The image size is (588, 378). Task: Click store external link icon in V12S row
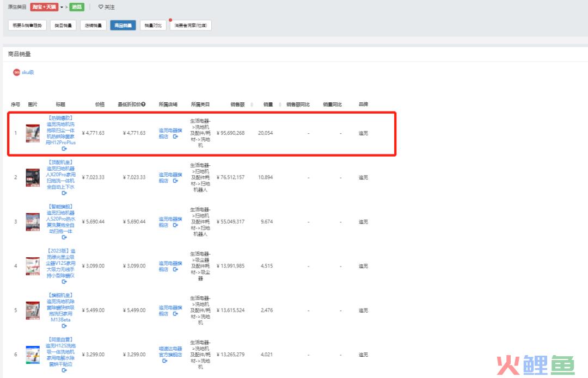click(x=175, y=269)
